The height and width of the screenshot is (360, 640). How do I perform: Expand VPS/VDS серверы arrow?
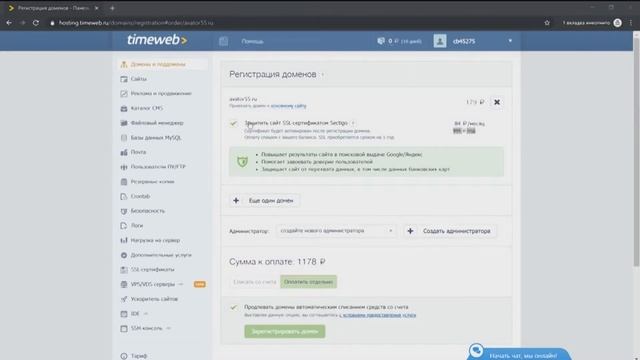[181, 284]
